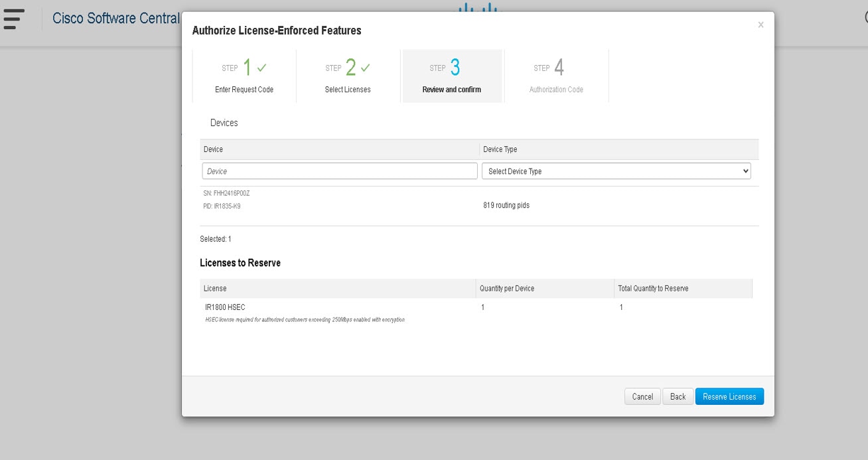The width and height of the screenshot is (868, 460).
Task: Go back with the Back button
Action: coord(678,397)
